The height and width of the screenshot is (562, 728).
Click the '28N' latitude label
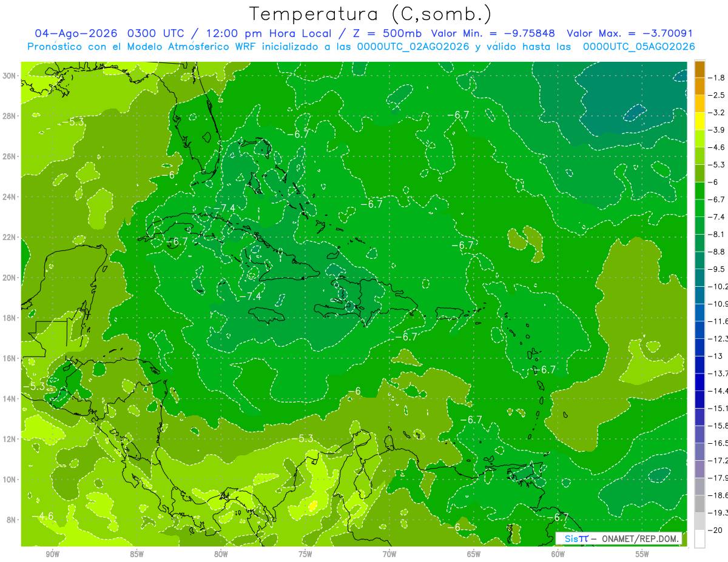click(10, 116)
